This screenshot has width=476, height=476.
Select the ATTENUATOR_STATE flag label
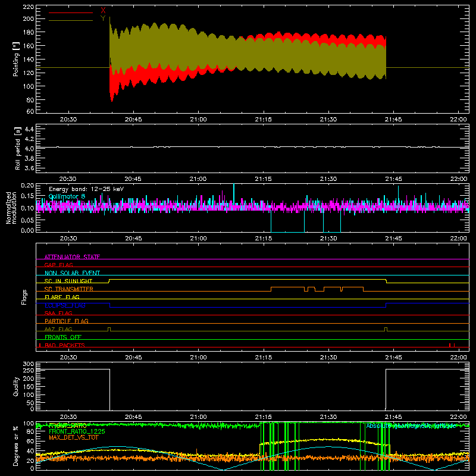[x=72, y=257]
